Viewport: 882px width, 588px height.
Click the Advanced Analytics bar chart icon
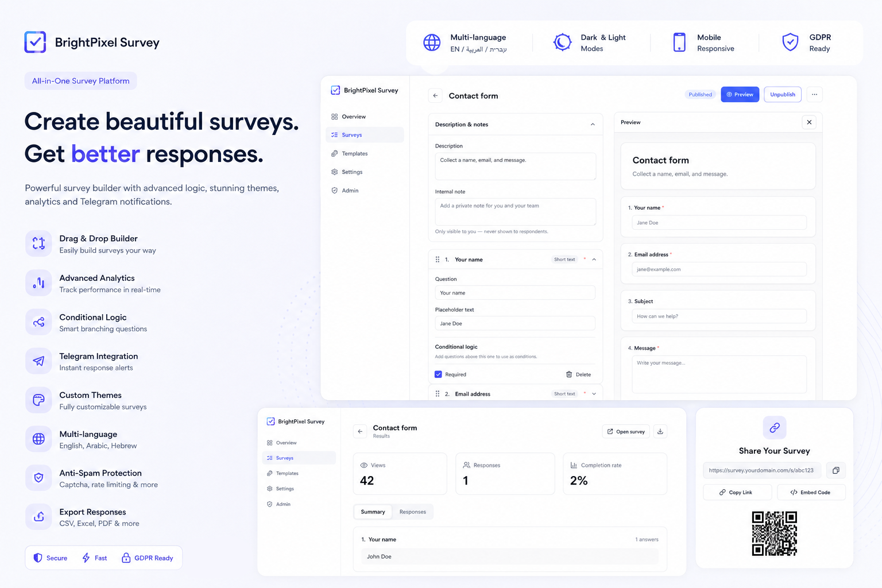tap(38, 283)
